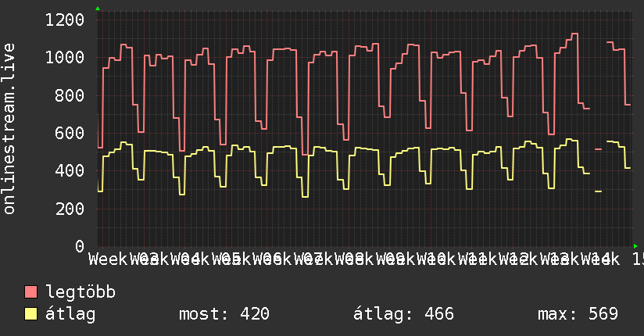
Task: Click the 'átlag: 466' statistic value
Action: (404, 314)
